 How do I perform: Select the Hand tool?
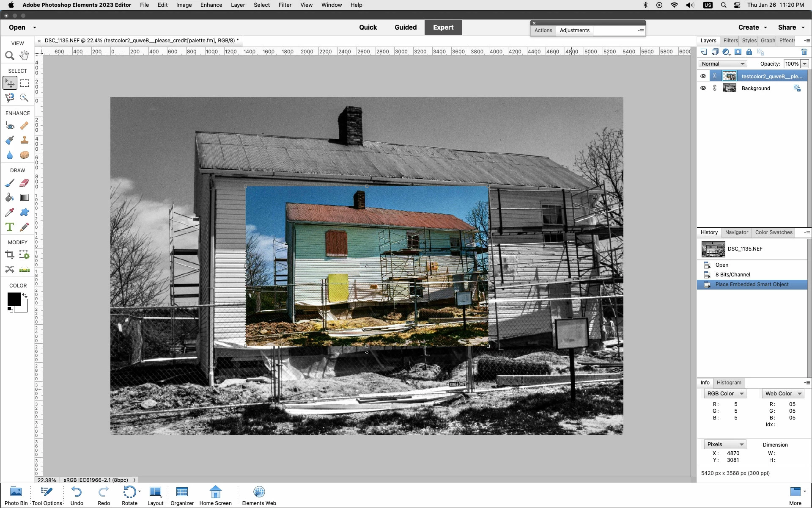click(x=25, y=55)
